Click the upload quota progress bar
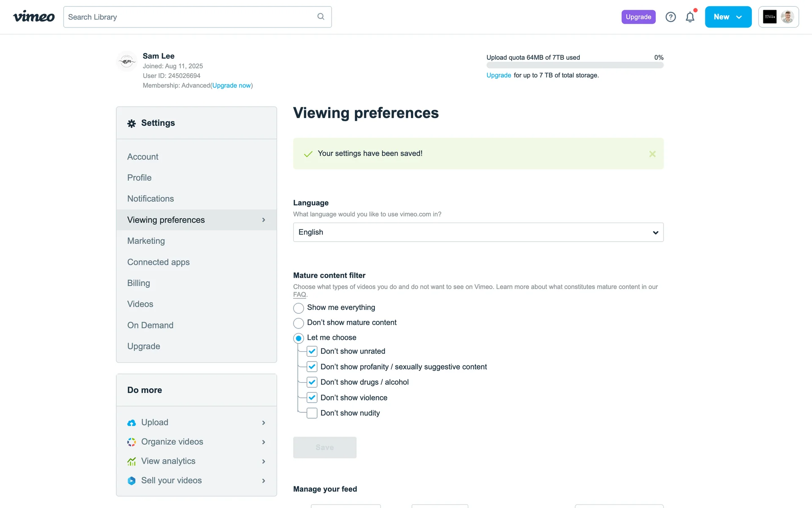The width and height of the screenshot is (812, 508). pos(575,65)
